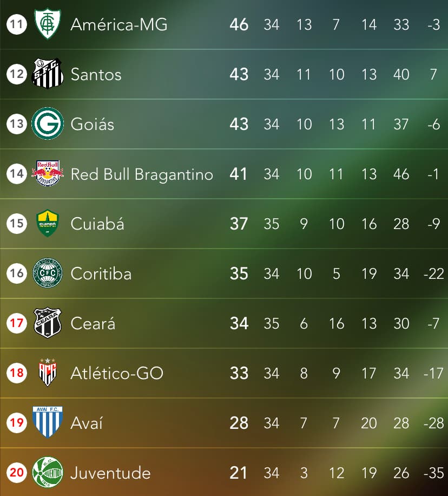
Task: Tap the América-MG club crest
Action: click(x=48, y=24)
